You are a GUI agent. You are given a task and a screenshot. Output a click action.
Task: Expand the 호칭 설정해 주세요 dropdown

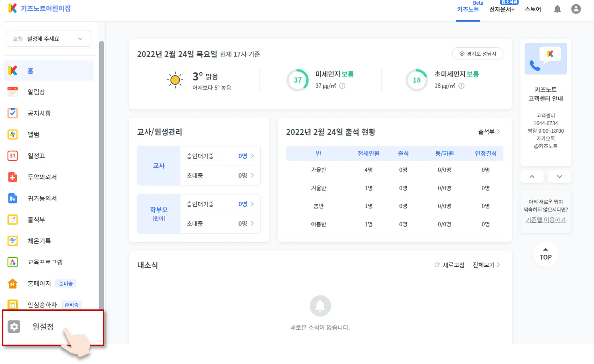click(48, 39)
